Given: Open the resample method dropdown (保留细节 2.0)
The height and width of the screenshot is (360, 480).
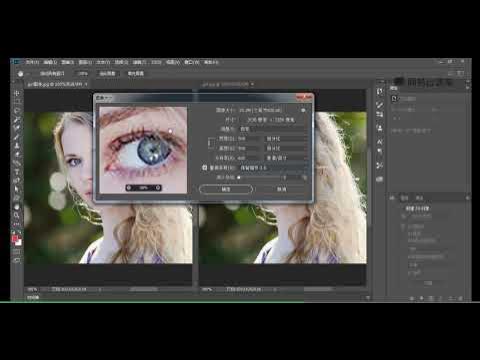Looking at the screenshot, I should point(273,168).
